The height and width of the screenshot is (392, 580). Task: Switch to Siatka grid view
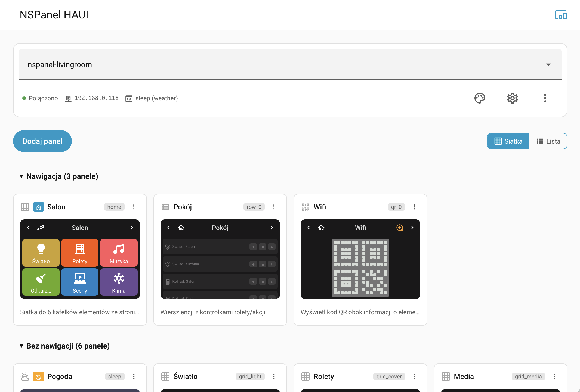[508, 141]
